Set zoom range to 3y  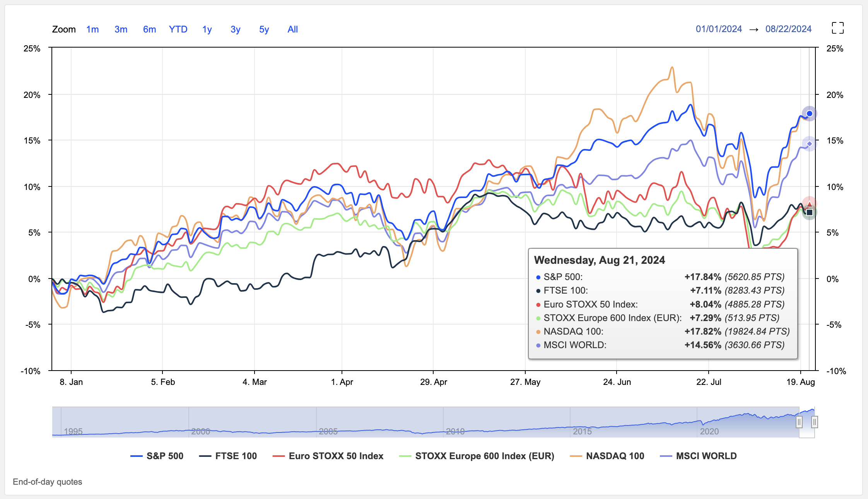point(235,29)
